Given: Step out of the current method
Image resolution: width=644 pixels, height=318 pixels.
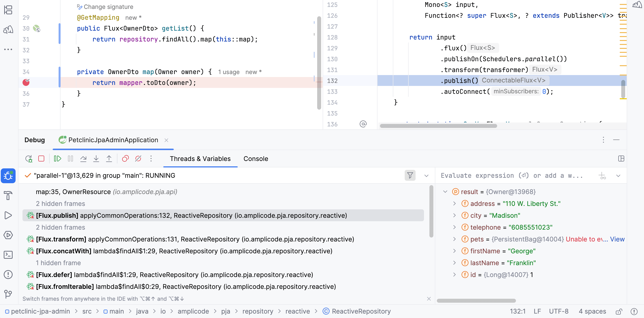Looking at the screenshot, I should (x=109, y=159).
